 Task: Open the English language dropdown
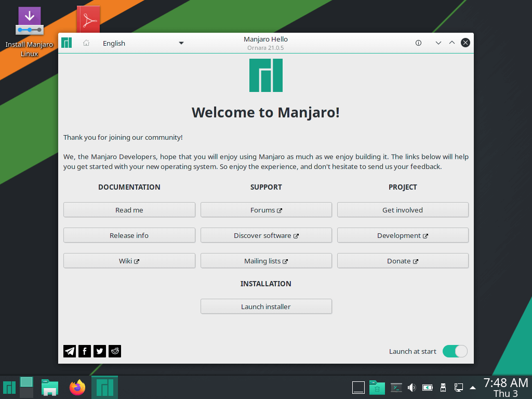tap(143, 43)
